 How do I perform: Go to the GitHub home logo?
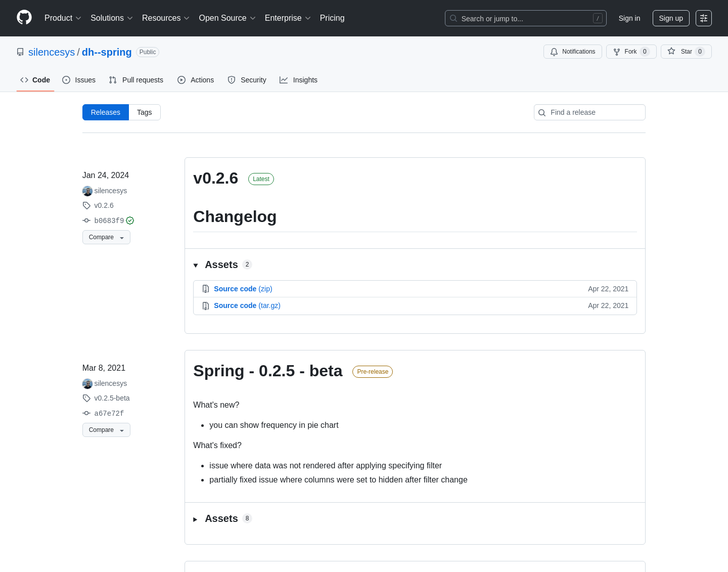pos(24,18)
